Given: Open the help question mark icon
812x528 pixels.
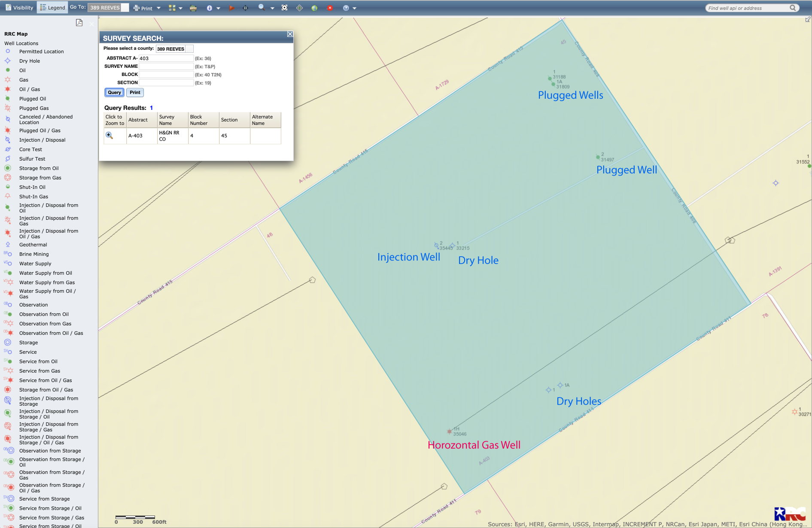Looking at the screenshot, I should point(346,8).
